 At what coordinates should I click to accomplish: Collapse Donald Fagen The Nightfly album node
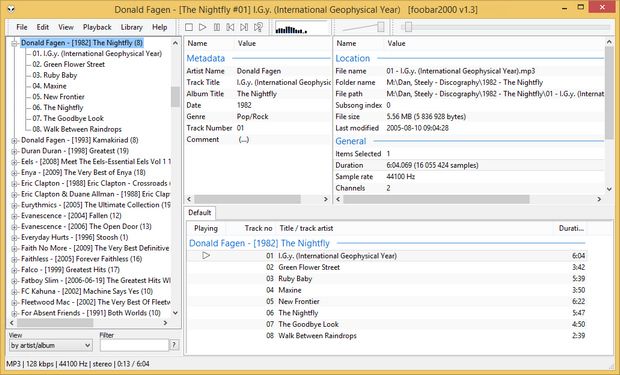[x=14, y=43]
